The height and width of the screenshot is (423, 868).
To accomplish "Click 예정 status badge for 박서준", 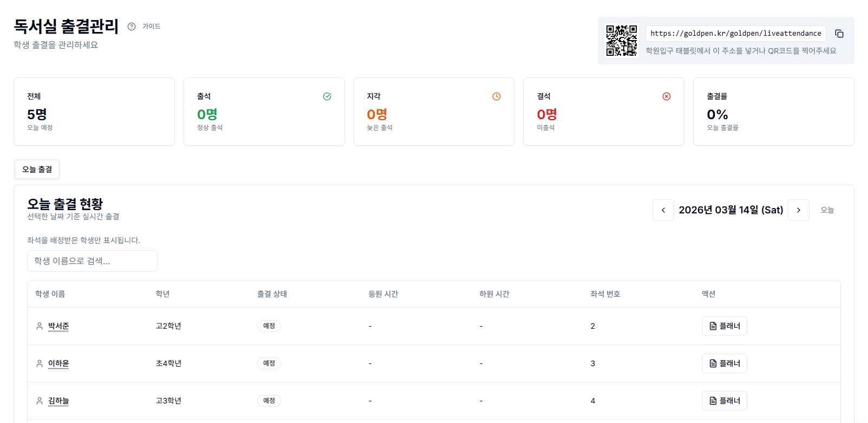I will (269, 326).
